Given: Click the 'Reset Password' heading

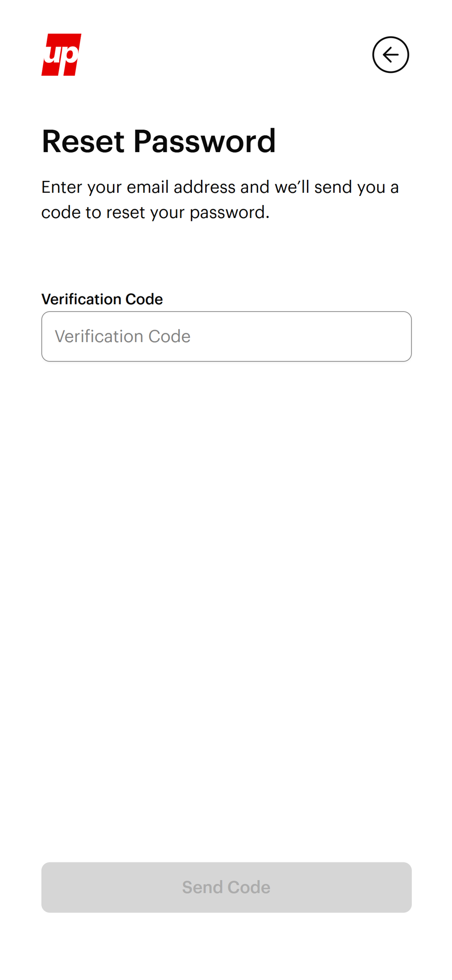Looking at the screenshot, I should [x=159, y=141].
